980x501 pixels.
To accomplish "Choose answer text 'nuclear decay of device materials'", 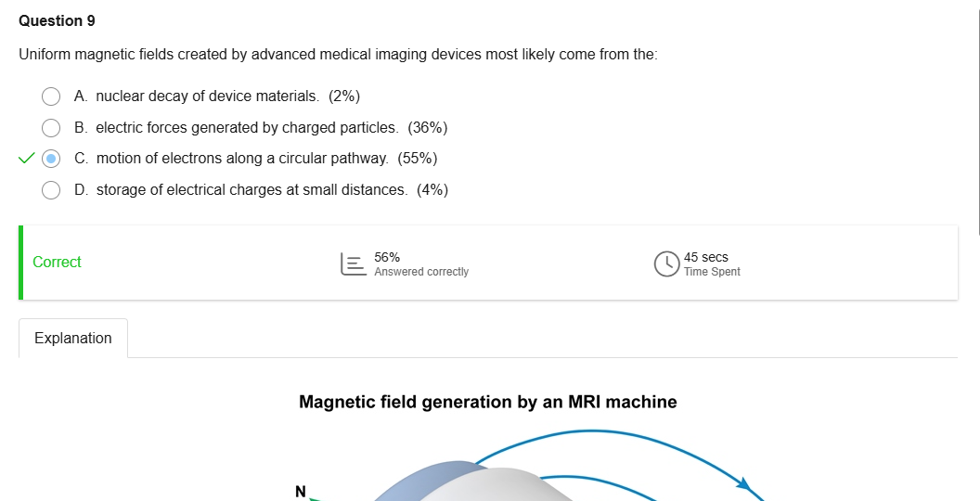I will click(x=208, y=96).
